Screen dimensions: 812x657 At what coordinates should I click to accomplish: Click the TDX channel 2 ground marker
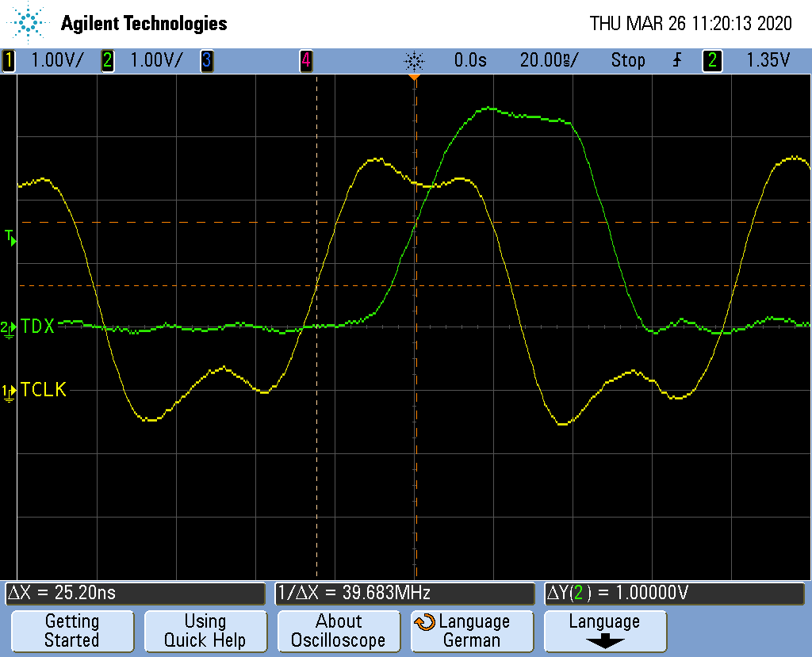[8, 328]
